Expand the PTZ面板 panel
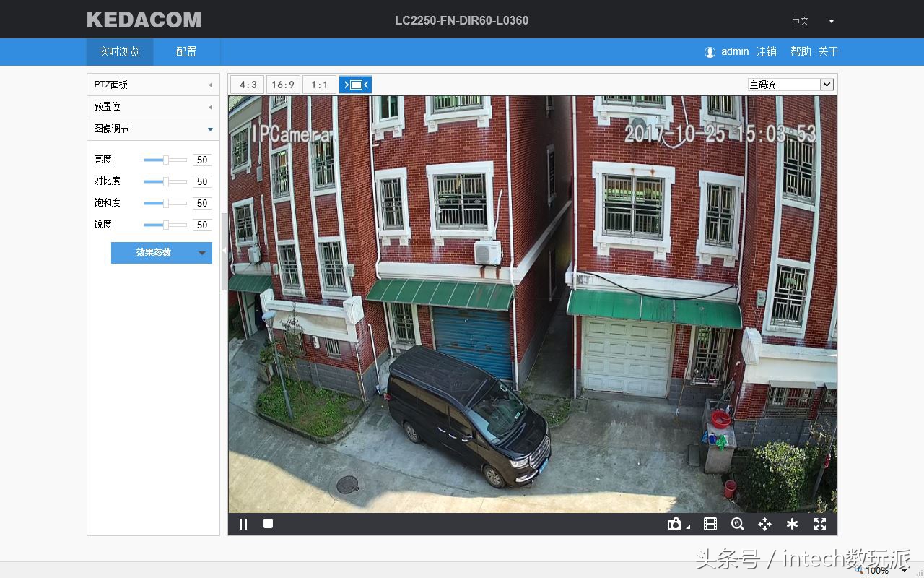Viewport: 924px width, 578px height. click(153, 85)
